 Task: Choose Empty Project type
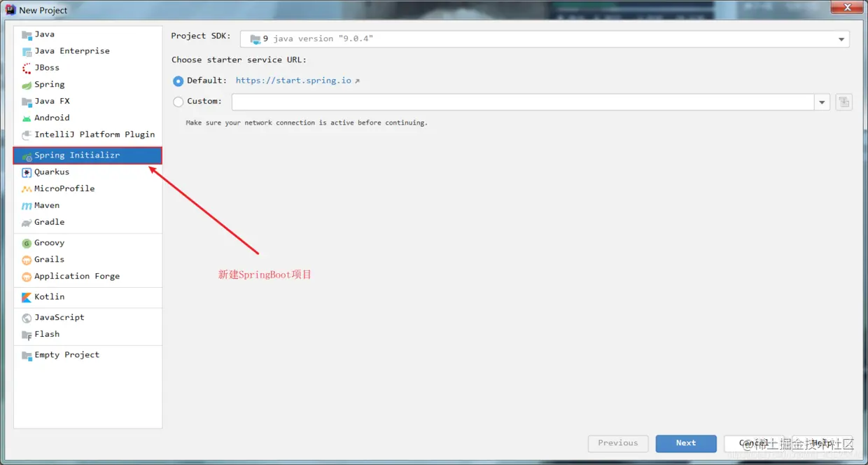coord(87,355)
